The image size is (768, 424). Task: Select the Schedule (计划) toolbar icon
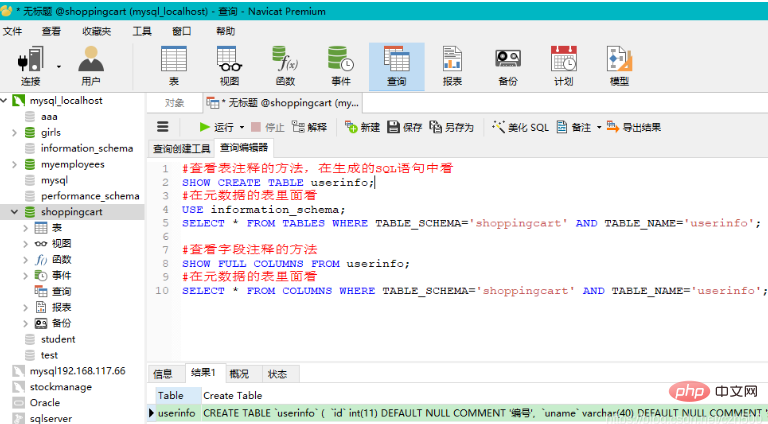[564, 66]
